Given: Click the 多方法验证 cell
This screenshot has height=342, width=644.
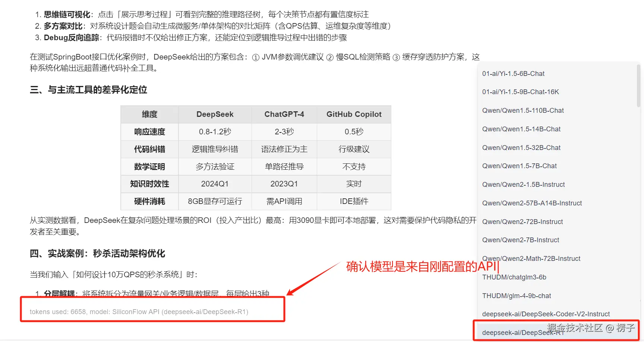Looking at the screenshot, I should 215,167.
